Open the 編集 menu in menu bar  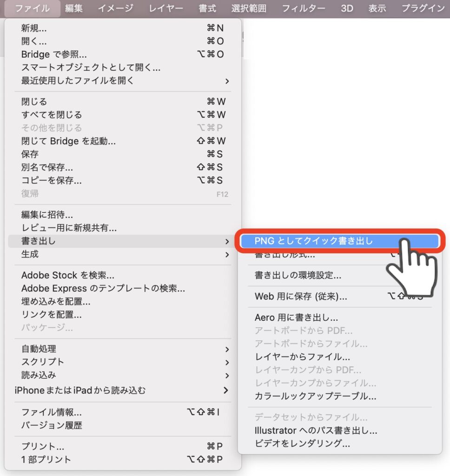(74, 8)
